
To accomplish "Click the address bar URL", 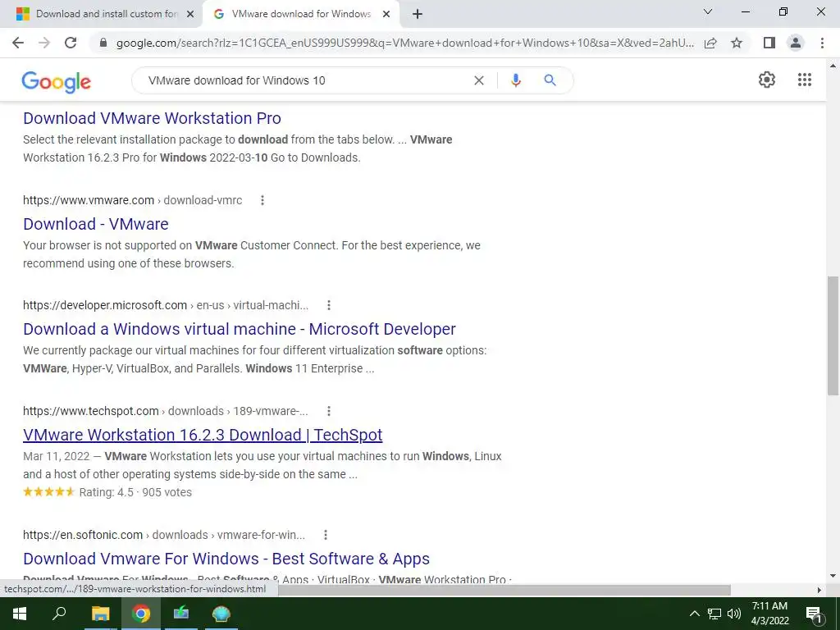I will click(x=405, y=43).
